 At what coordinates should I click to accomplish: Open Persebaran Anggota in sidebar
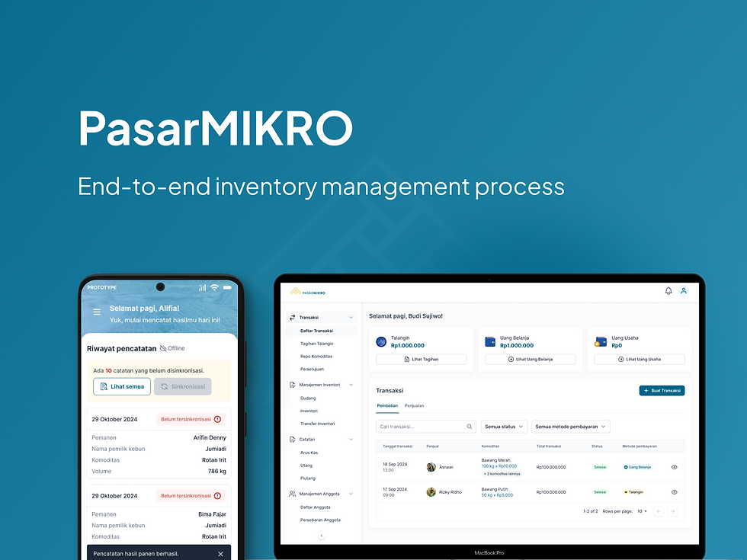pyautogui.click(x=322, y=520)
